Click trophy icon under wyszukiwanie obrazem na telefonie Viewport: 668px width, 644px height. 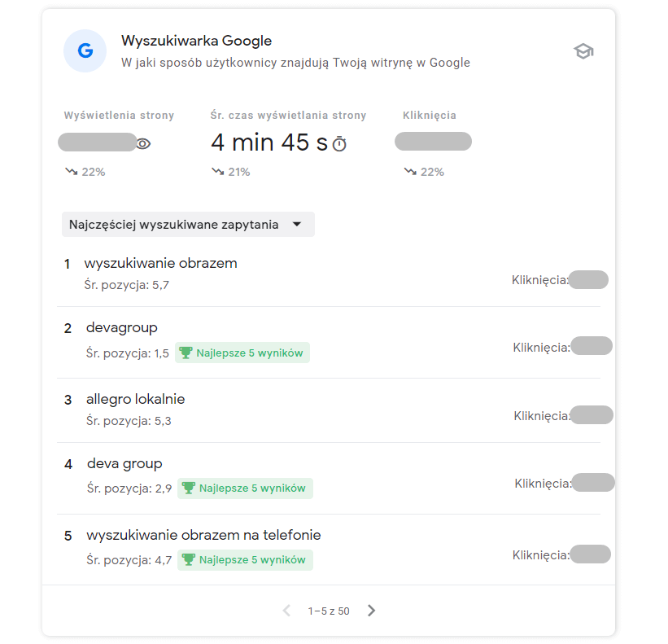tap(189, 560)
